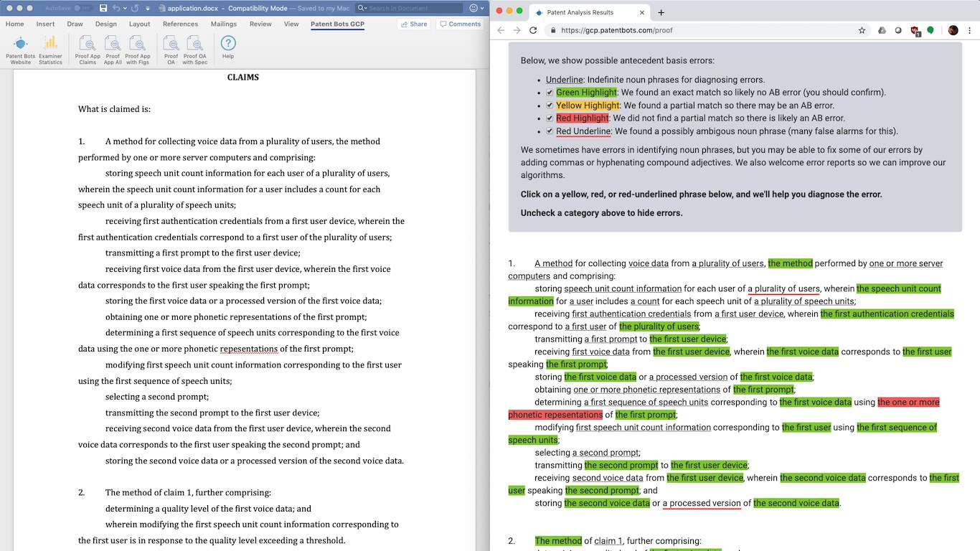Open the Chrome profile avatar
This screenshot has width=980, height=551.
953,30
